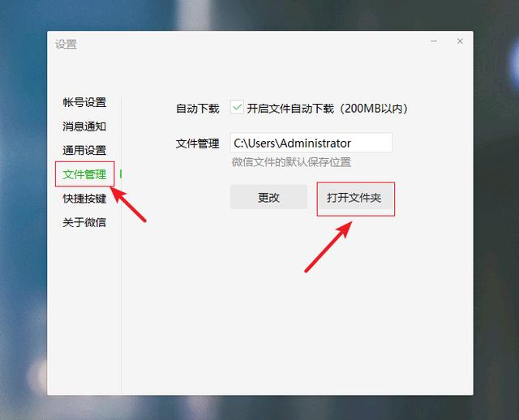Click the red arrow pointing at the 文件管理 tab
The height and width of the screenshot is (420, 519).
pos(128,204)
